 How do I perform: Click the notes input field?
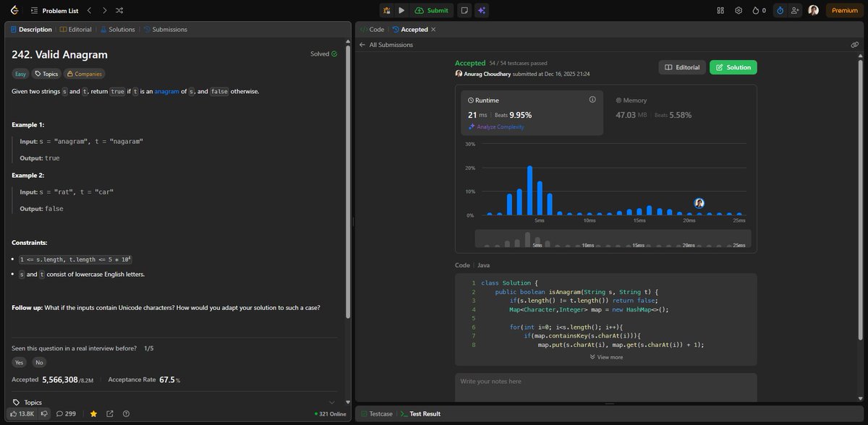[x=606, y=386]
